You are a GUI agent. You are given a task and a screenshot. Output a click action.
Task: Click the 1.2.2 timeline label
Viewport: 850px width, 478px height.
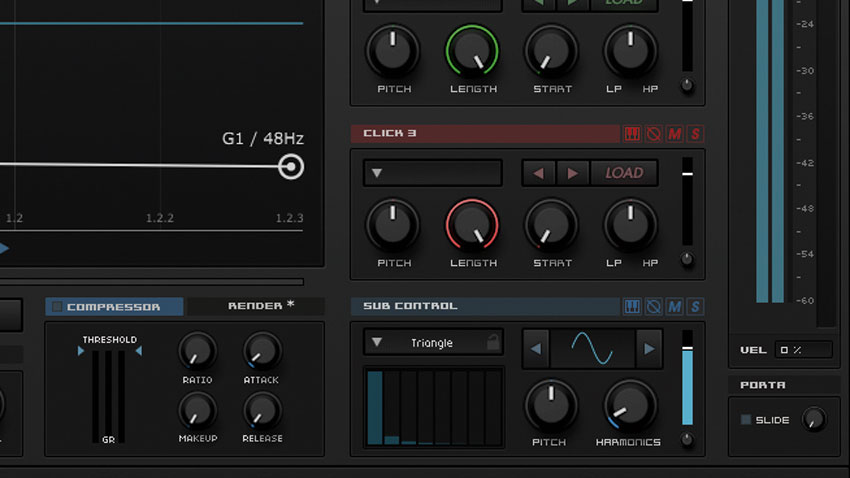point(160,218)
